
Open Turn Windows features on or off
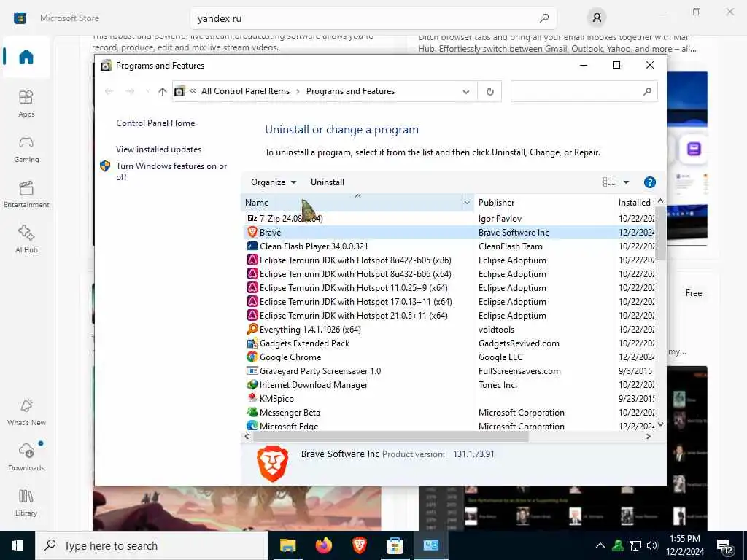[171, 171]
